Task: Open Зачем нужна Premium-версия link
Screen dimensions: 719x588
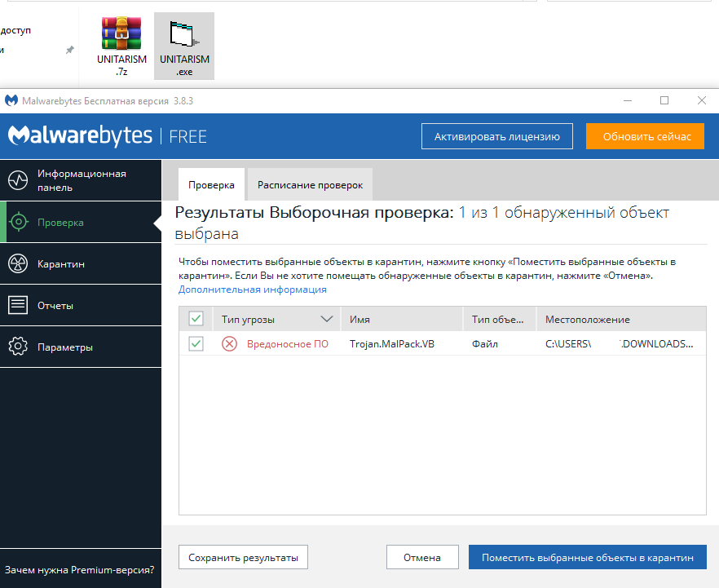Action: coord(79,570)
